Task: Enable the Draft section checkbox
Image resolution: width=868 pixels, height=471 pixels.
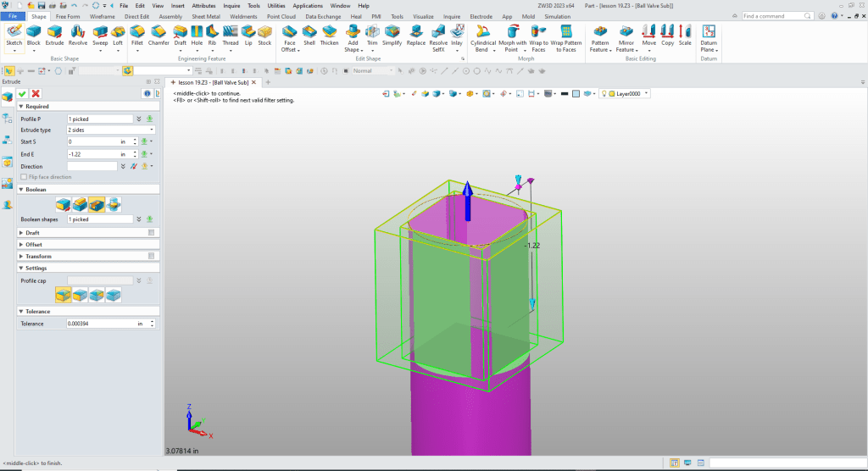Action: tap(151, 232)
